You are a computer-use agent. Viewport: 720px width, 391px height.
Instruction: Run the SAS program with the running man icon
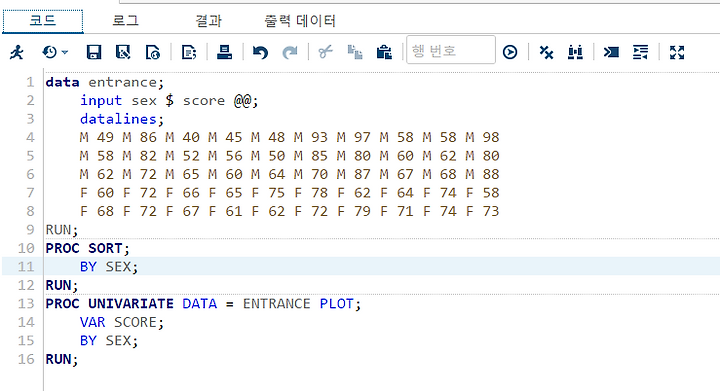coord(17,52)
